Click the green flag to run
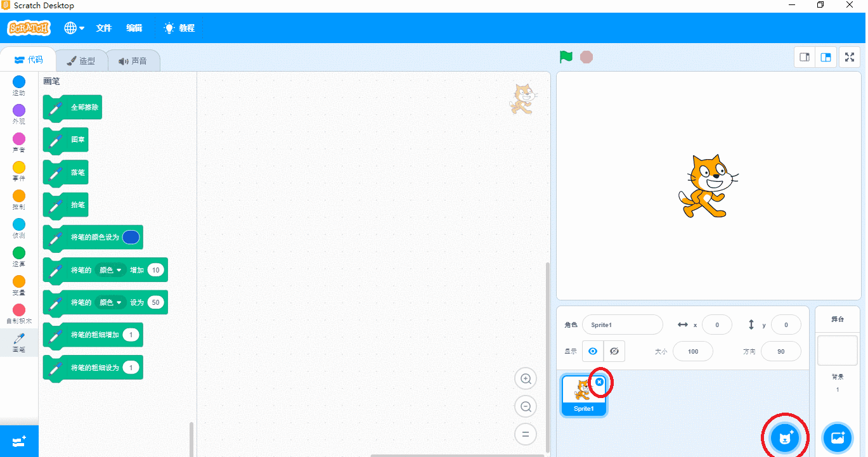Viewport: 868px width, 457px height. 566,57
